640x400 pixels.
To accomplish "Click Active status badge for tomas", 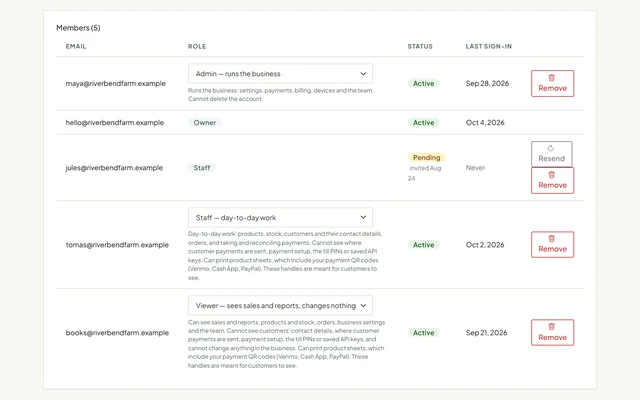I will [x=423, y=245].
